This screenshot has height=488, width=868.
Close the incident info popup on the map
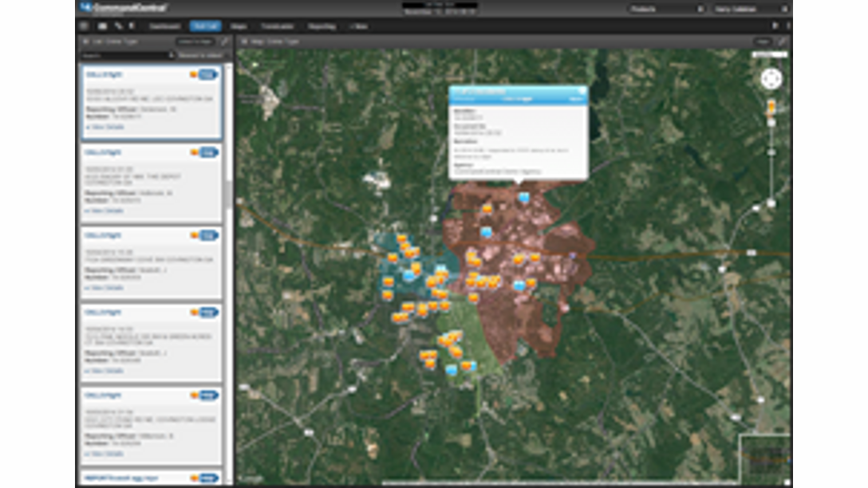coord(582,91)
